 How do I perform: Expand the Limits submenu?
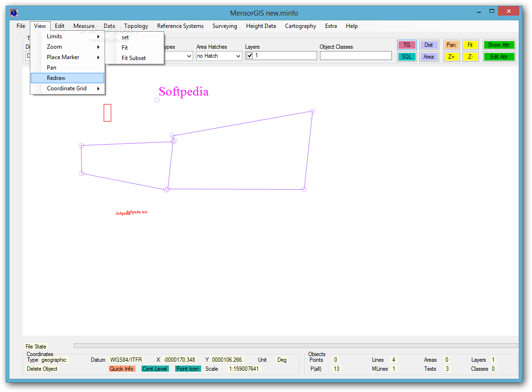[x=67, y=36]
